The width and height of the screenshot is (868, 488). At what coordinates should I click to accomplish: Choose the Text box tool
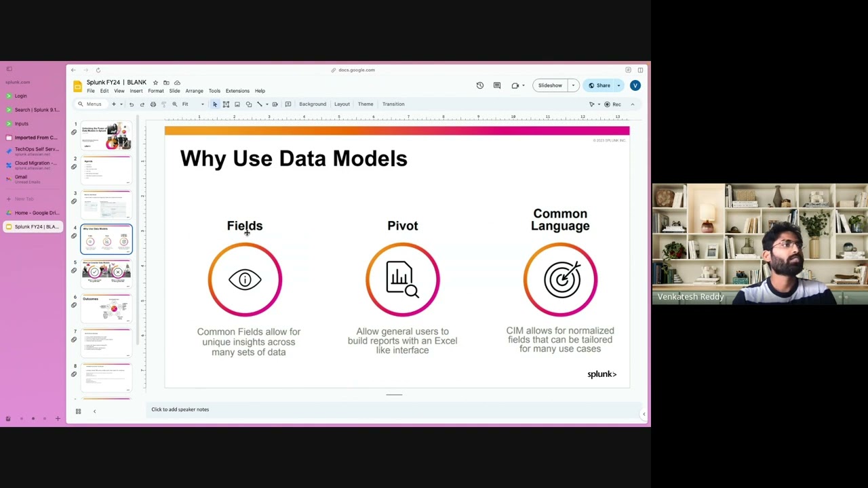(x=226, y=104)
